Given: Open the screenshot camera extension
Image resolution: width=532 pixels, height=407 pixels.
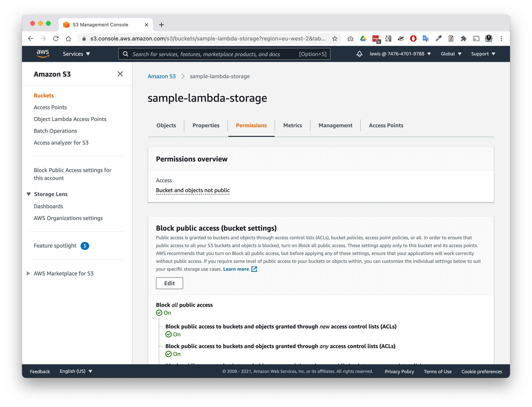Looking at the screenshot, I should click(x=350, y=38).
